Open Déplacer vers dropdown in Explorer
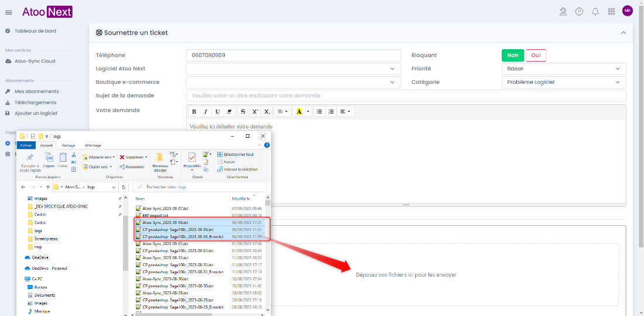Screen dimensions: 644x316 coord(98,157)
